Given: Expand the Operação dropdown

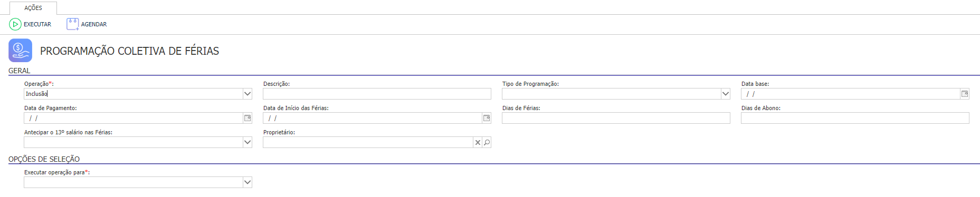Looking at the screenshot, I should pyautogui.click(x=247, y=94).
